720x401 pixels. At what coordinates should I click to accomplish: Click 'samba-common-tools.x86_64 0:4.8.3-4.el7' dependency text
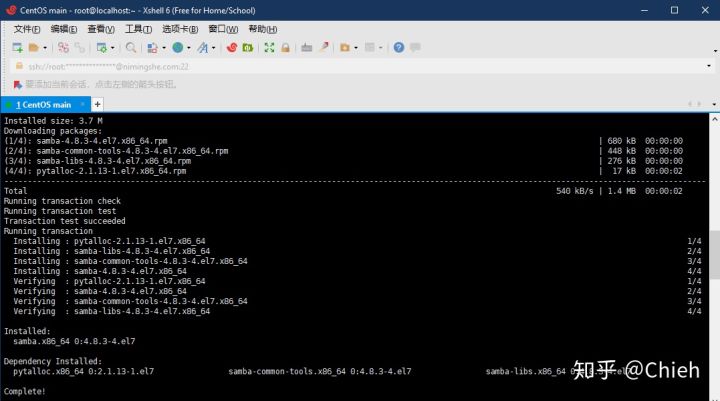point(320,372)
